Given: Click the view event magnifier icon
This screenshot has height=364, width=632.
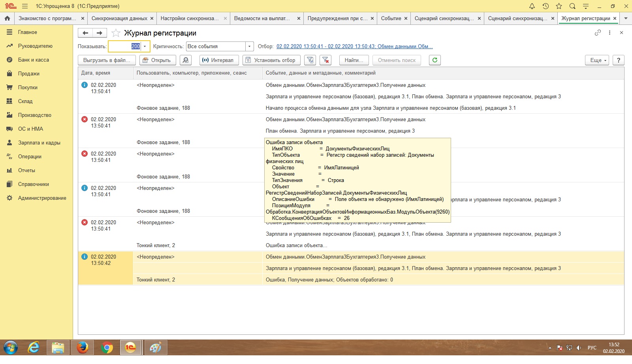Looking at the screenshot, I should click(186, 60).
